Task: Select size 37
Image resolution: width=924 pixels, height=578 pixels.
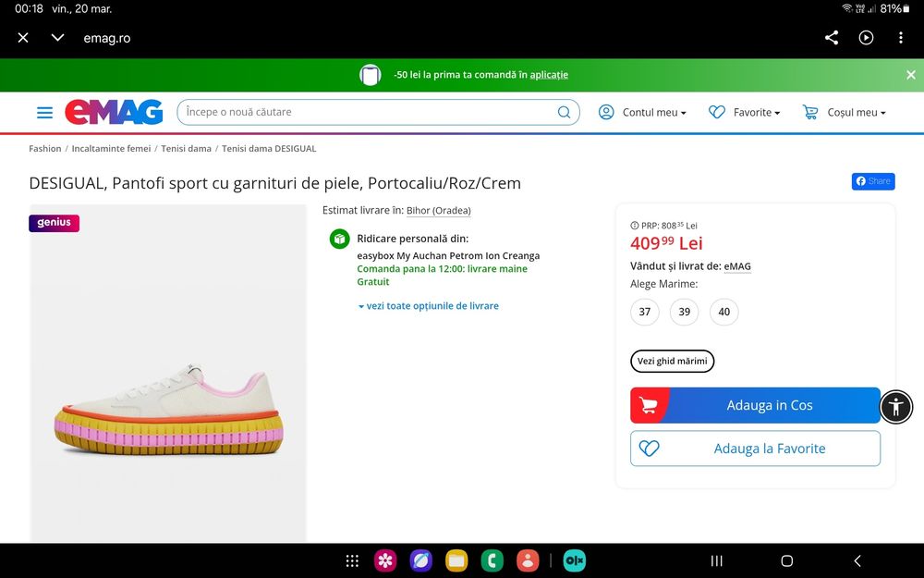Action: coord(645,312)
